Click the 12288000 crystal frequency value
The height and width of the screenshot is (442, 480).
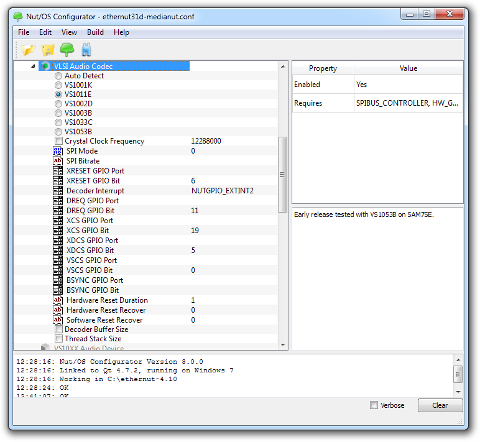point(206,141)
